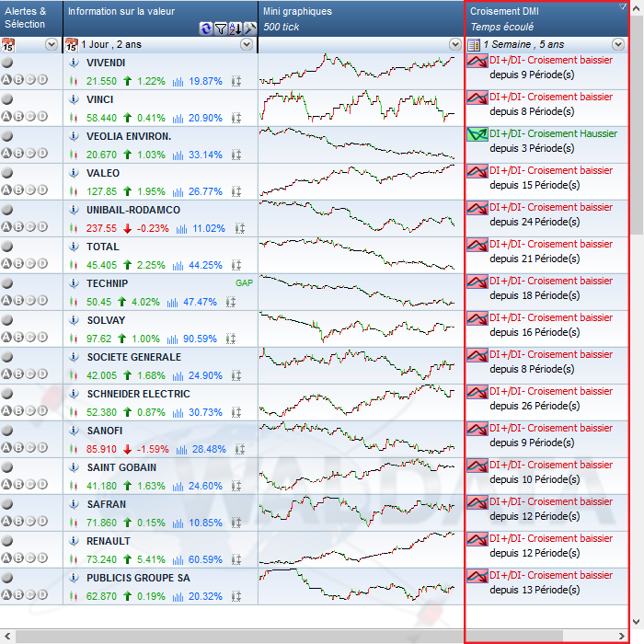Click bullish DMI icon for VEOLIA ENVIRON.
Screen dimensions: 644x644
tap(477, 134)
